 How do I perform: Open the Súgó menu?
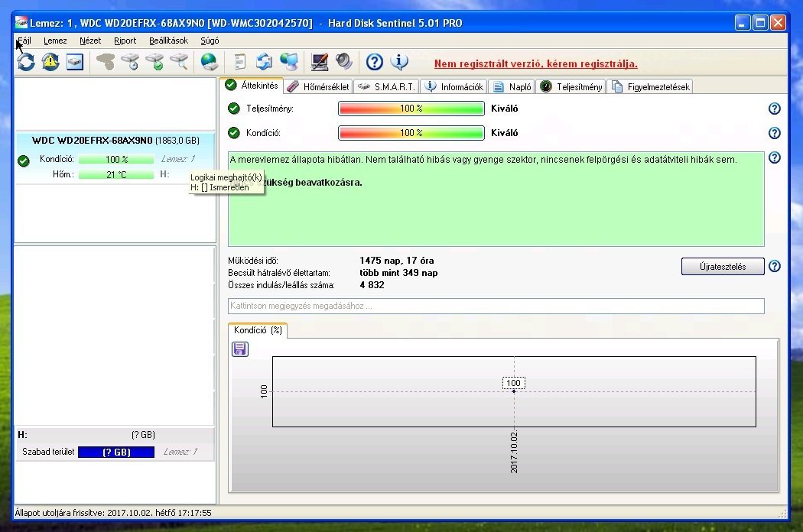coord(210,41)
